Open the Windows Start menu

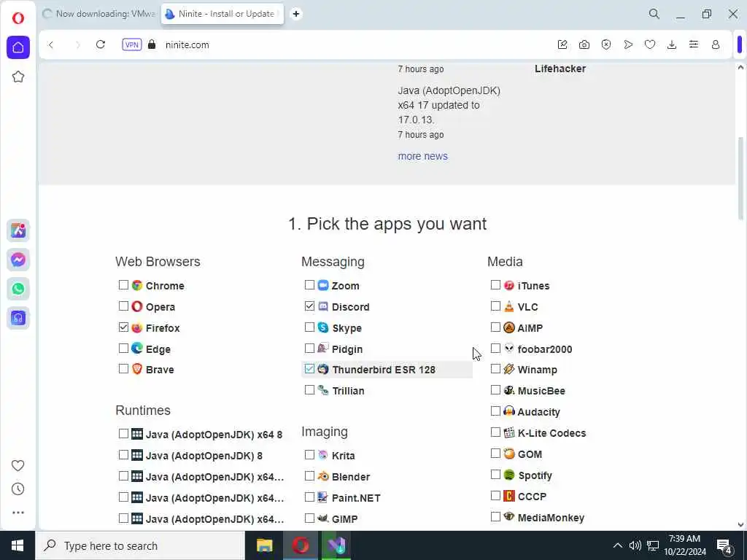pyautogui.click(x=18, y=545)
